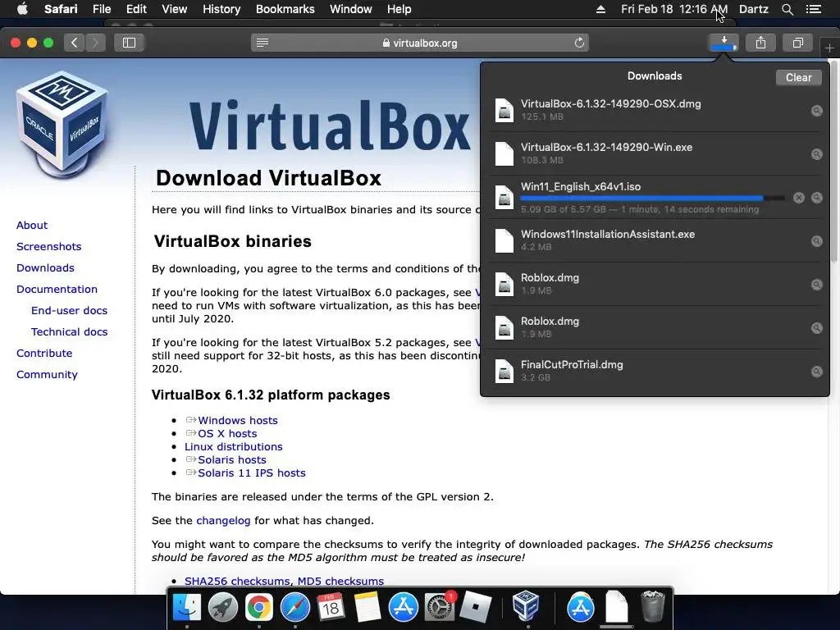Open Technical docs link
The height and width of the screenshot is (630, 840).
69,332
